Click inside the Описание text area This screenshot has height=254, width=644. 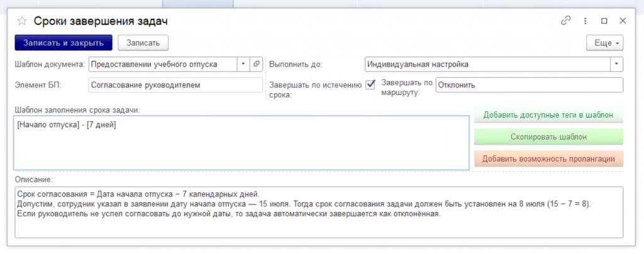(319, 212)
